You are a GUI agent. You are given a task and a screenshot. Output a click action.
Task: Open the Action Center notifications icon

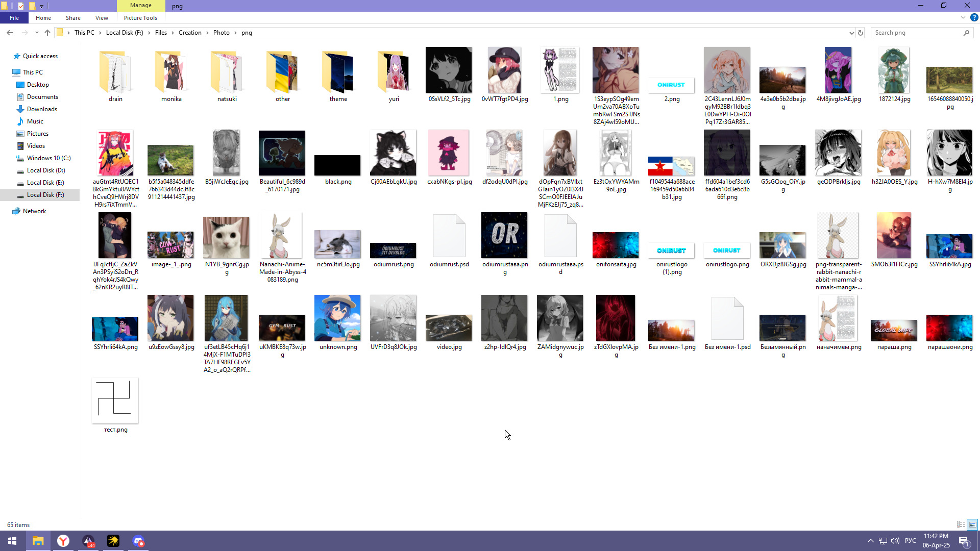(x=964, y=541)
